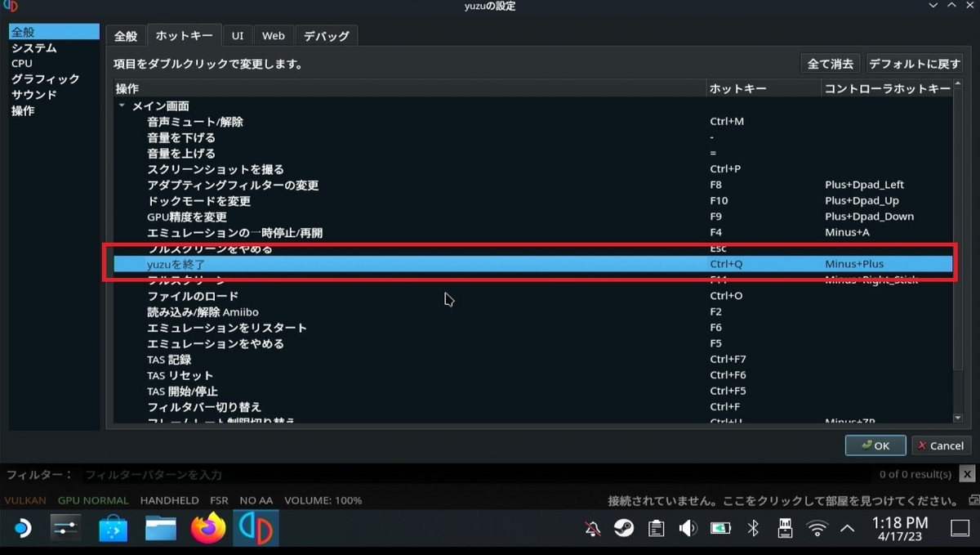The height and width of the screenshot is (555, 980).
Task: Select the ドックモードを変更 row
Action: click(x=532, y=201)
